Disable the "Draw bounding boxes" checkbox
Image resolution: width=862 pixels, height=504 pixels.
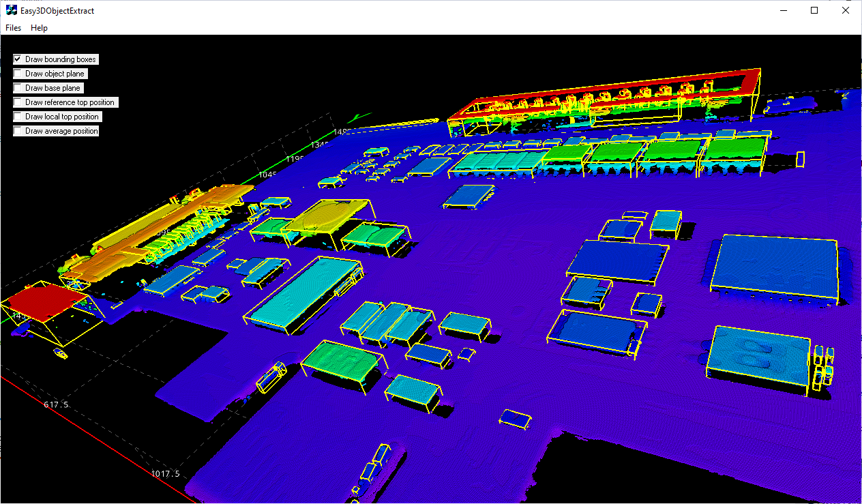pos(17,59)
